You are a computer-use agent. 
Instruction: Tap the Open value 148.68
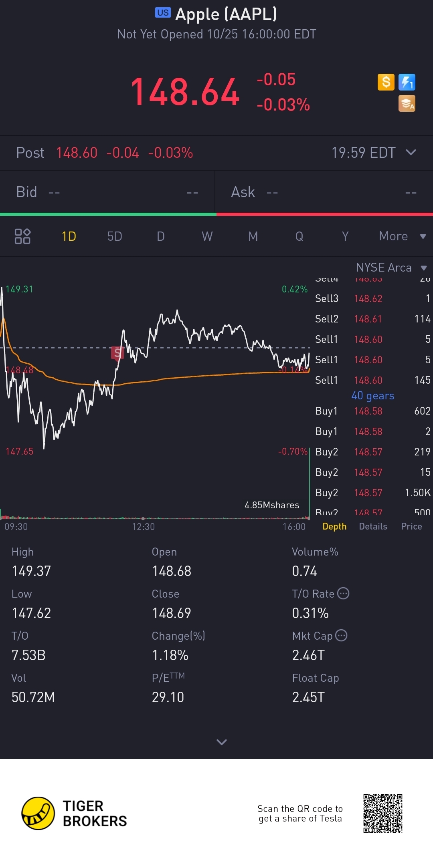coord(172,571)
